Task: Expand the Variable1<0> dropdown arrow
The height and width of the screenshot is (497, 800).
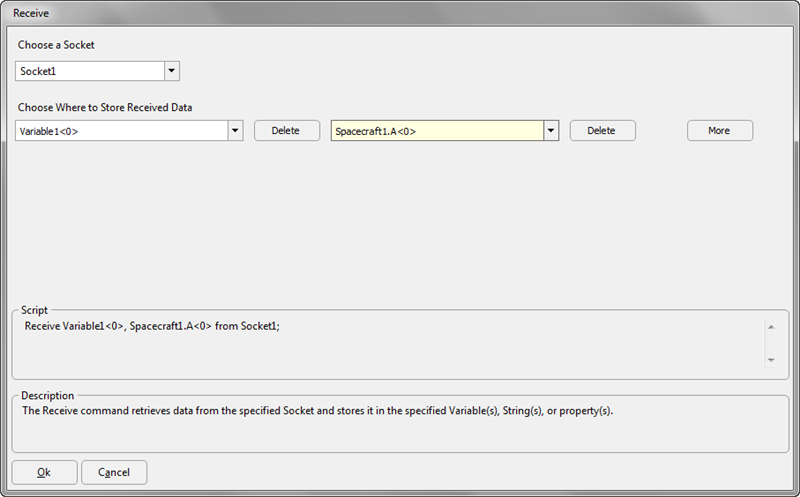Action: point(235,131)
